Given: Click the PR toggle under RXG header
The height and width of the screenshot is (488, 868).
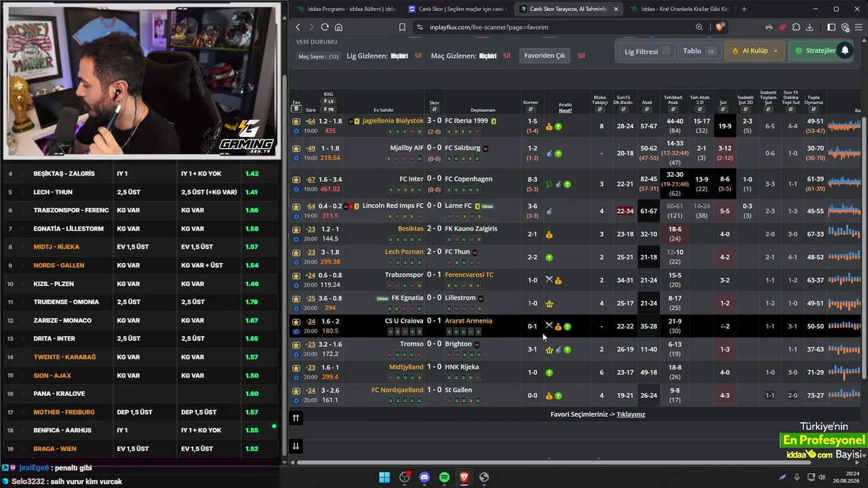Looking at the screenshot, I should click(x=329, y=109).
